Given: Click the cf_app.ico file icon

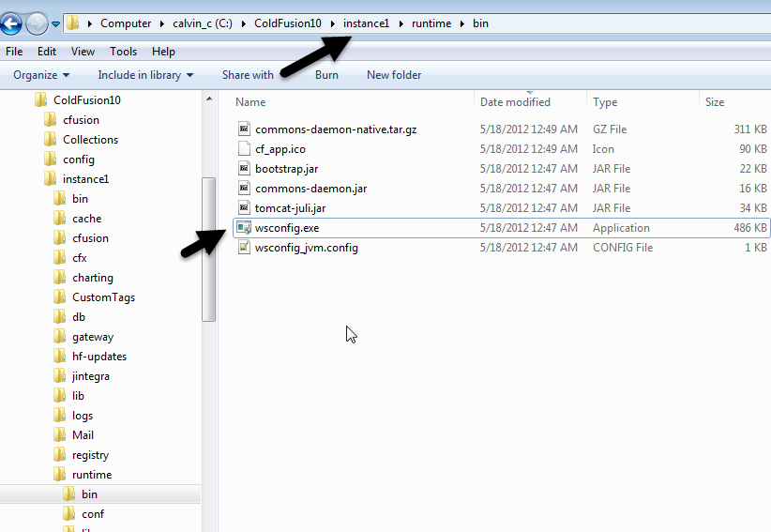Looking at the screenshot, I should point(244,148).
